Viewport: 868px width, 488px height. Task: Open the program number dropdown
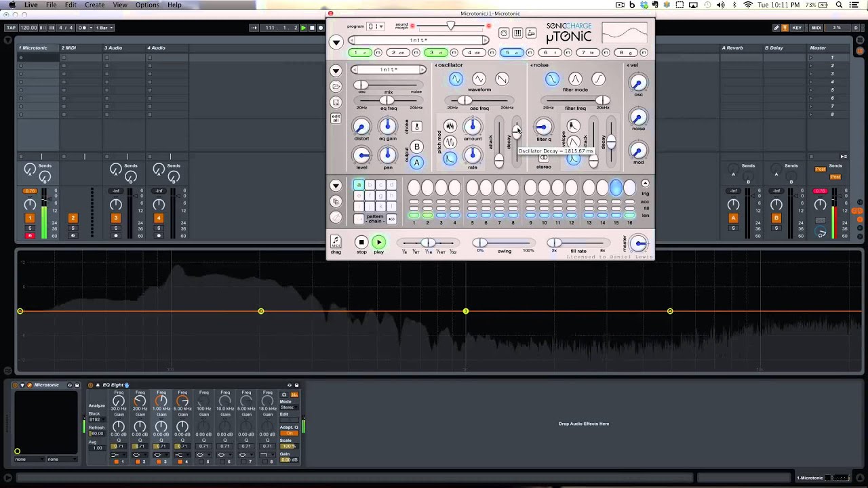pyautogui.click(x=375, y=26)
